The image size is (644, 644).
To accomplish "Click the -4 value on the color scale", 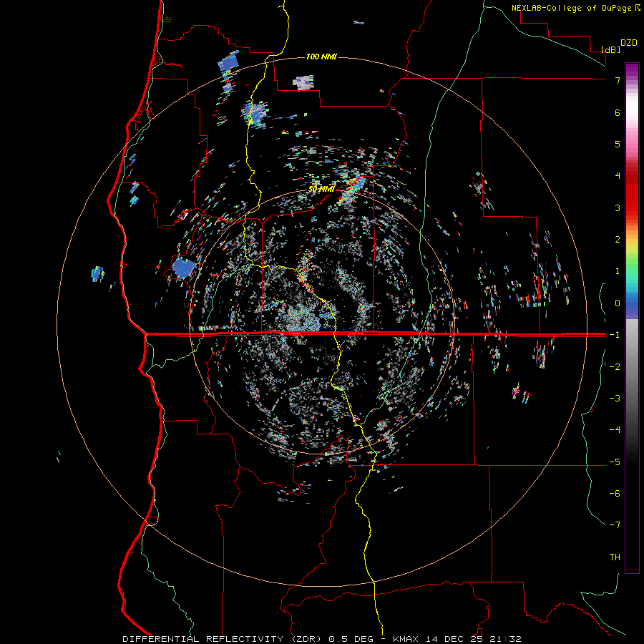I will 615,430.
